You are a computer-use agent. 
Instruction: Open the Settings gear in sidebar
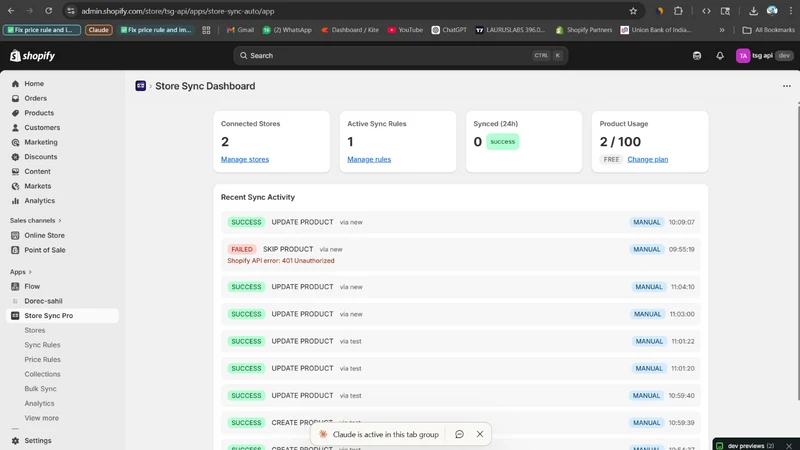point(15,440)
